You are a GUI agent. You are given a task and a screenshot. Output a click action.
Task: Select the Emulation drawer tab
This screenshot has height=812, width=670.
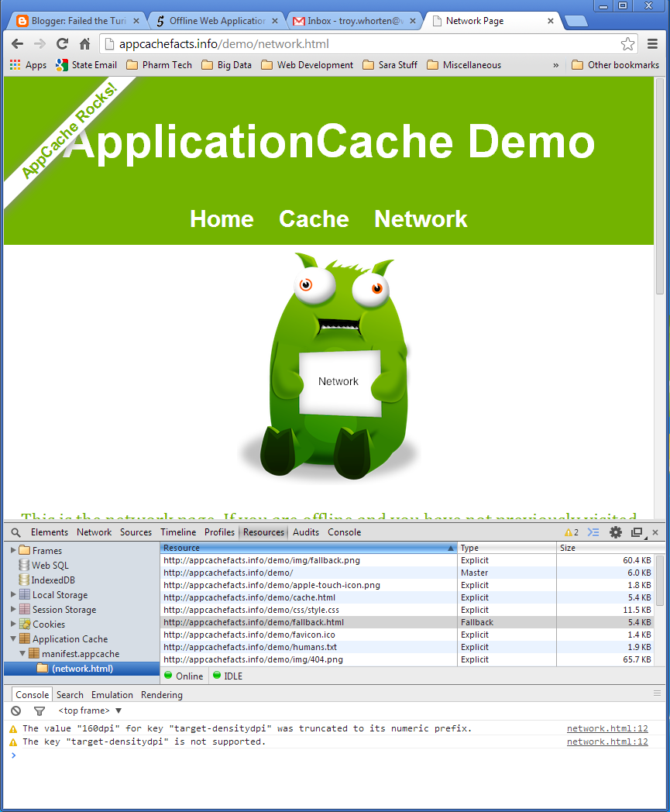(112, 695)
